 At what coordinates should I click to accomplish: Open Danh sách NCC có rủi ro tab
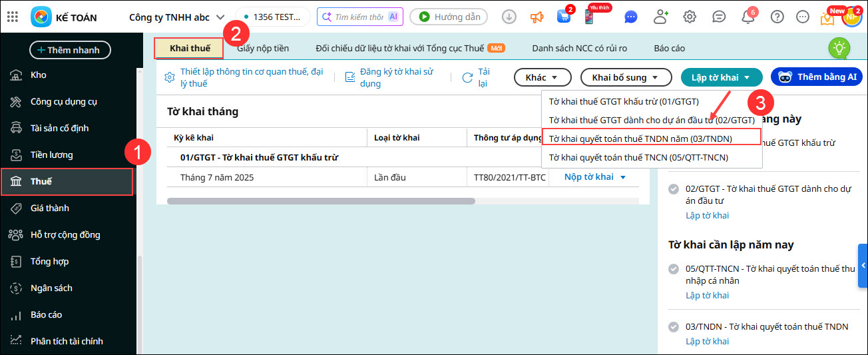tap(579, 48)
